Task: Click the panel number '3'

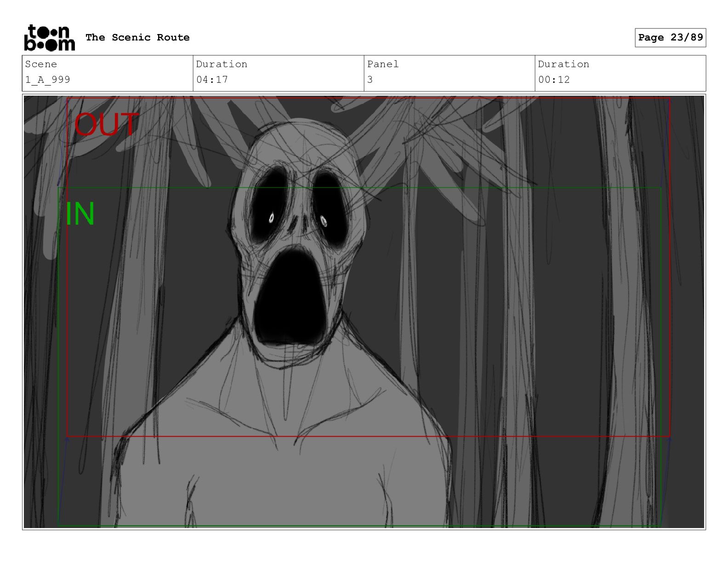Action: 370,80
